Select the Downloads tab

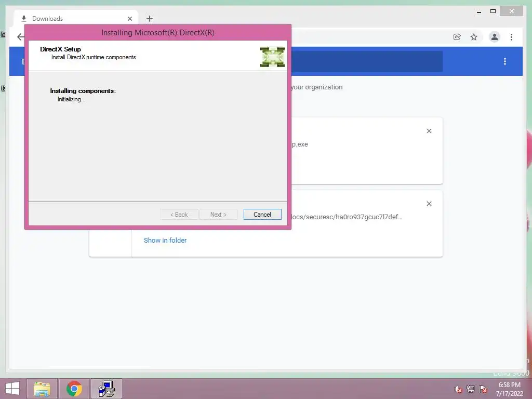[x=76, y=18]
